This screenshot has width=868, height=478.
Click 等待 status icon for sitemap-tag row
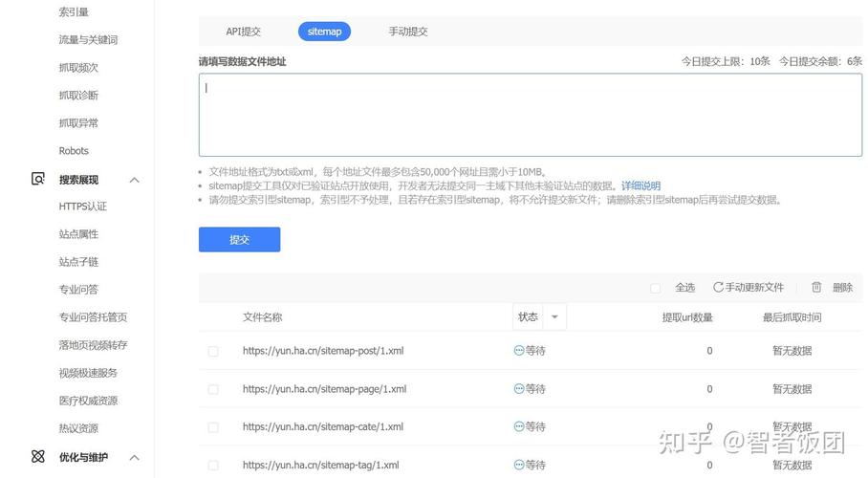[519, 466]
